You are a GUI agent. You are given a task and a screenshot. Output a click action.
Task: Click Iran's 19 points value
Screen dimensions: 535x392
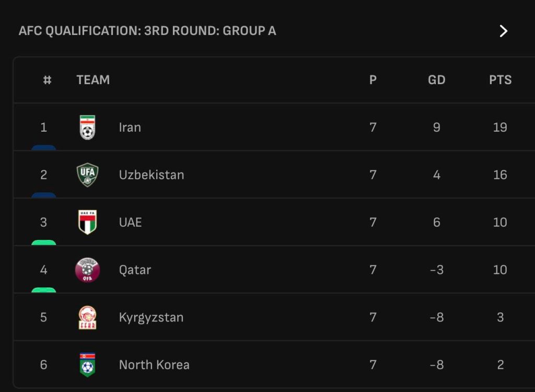click(x=499, y=127)
